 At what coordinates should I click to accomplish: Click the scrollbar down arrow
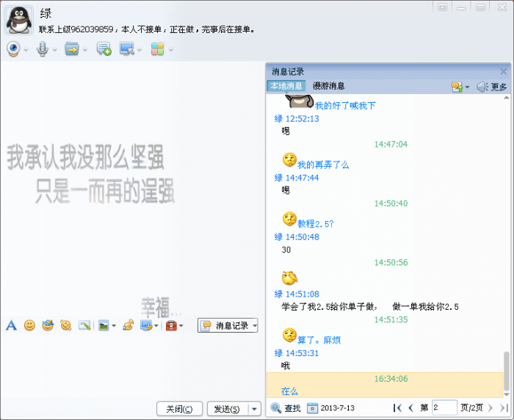coord(507,394)
